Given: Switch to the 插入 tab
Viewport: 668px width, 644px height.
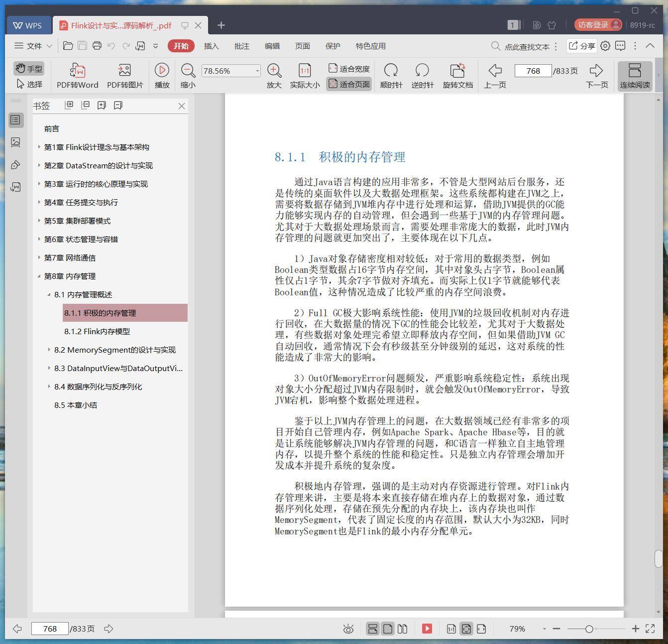Looking at the screenshot, I should click(x=211, y=46).
